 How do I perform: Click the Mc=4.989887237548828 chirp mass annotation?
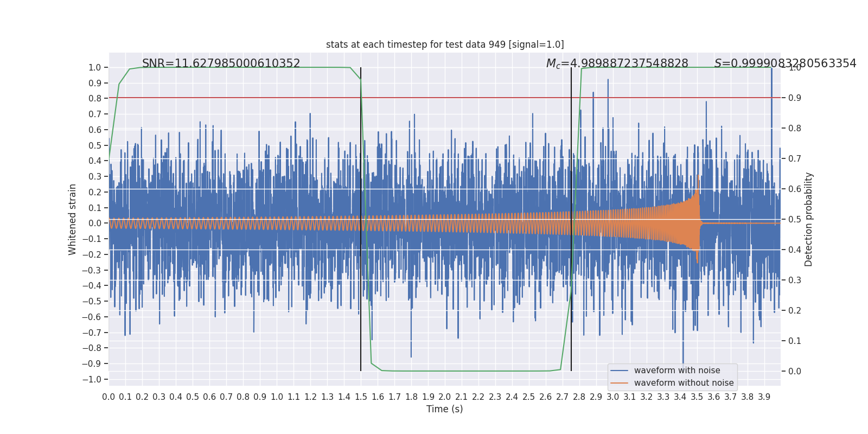617,63
